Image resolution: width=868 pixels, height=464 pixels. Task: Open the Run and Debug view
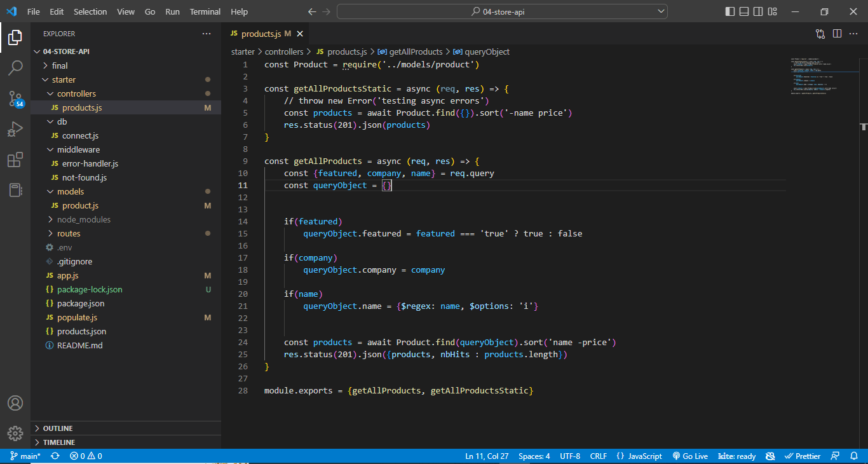point(15,129)
